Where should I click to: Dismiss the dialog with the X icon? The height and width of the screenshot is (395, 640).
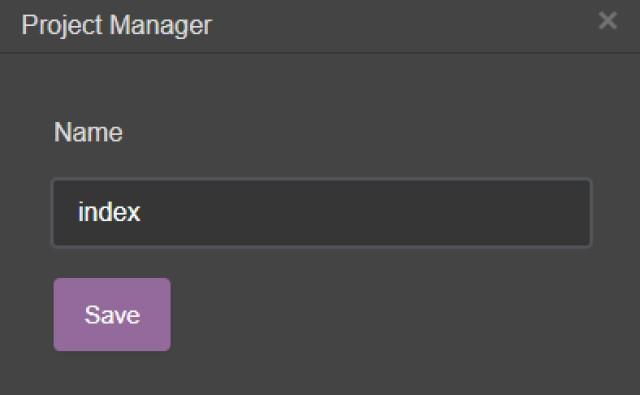(607, 20)
